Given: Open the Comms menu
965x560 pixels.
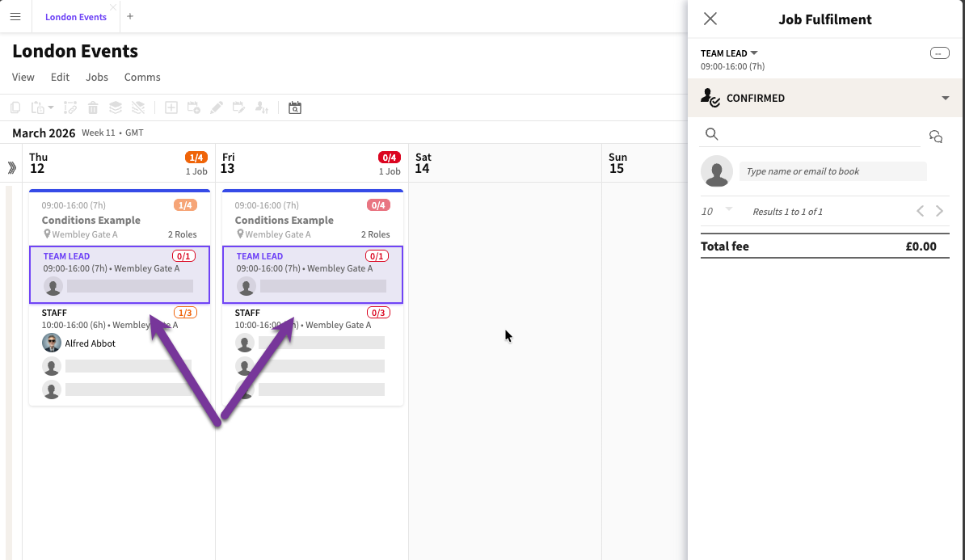Looking at the screenshot, I should point(142,77).
